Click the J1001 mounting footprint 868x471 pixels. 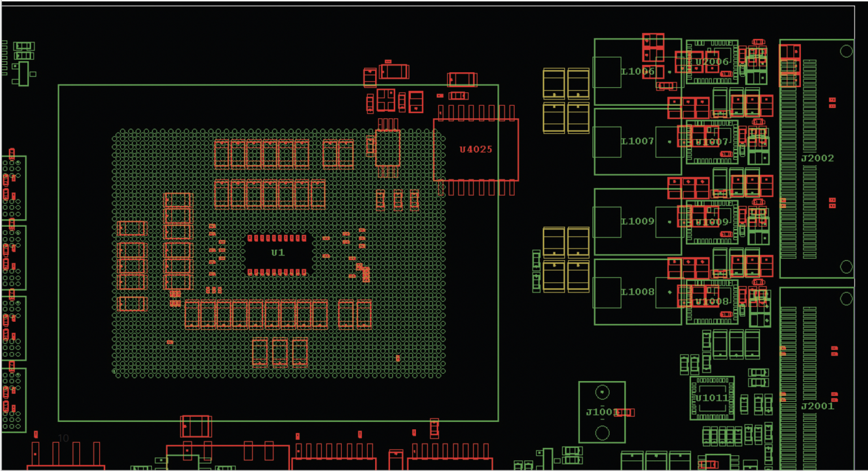click(x=602, y=412)
